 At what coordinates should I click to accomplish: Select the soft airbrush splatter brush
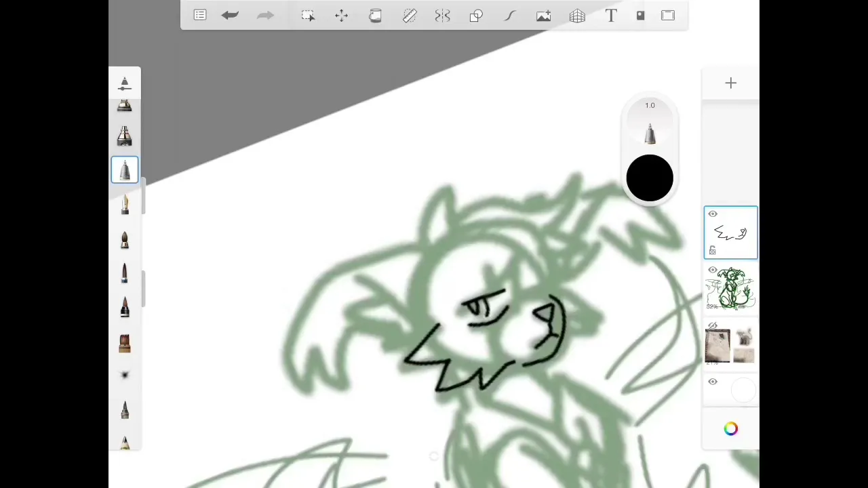point(125,375)
